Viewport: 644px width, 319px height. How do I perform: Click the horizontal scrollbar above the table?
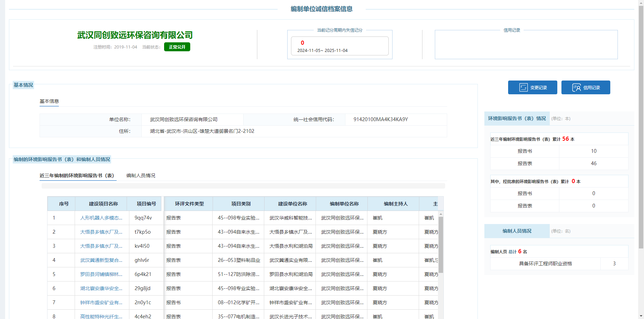[243, 186]
